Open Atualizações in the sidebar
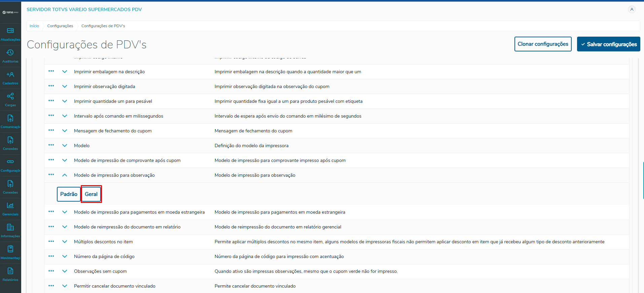Image resolution: width=644 pixels, height=293 pixels. point(10,34)
